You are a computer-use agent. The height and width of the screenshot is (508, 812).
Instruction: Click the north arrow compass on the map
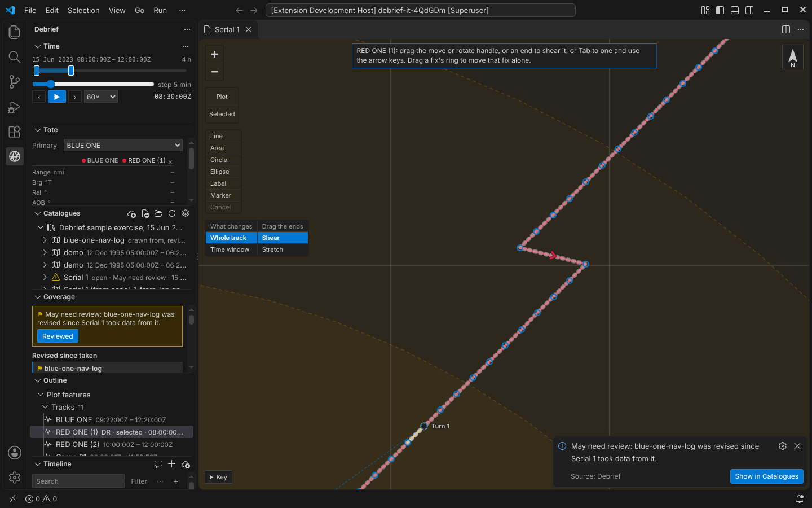coord(793,57)
